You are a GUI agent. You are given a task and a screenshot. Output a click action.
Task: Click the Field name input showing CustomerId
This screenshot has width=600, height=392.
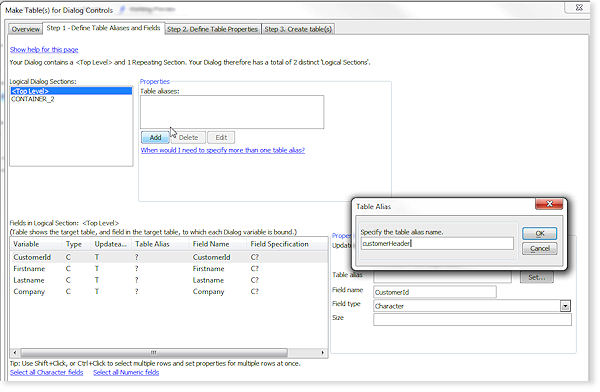coord(435,292)
